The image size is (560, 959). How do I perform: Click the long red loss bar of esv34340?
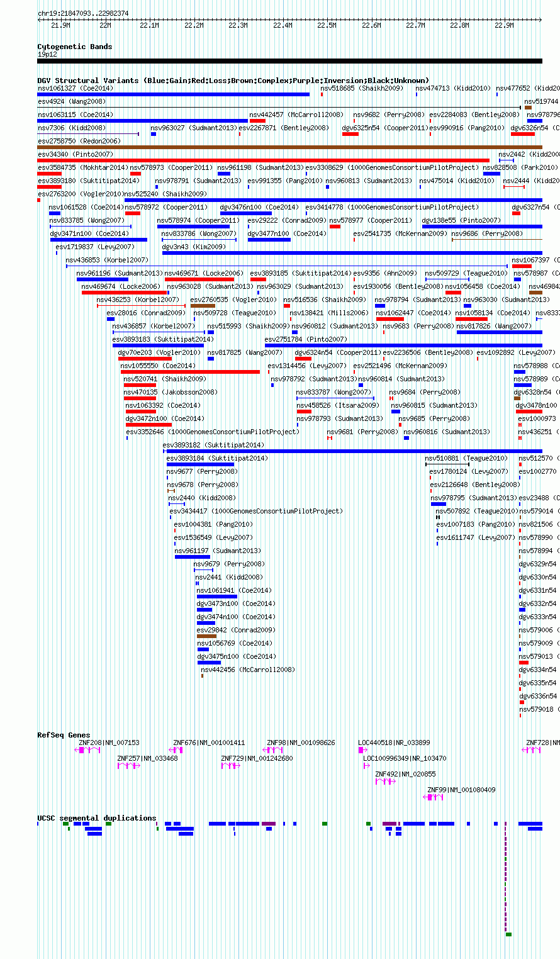tap(263, 160)
